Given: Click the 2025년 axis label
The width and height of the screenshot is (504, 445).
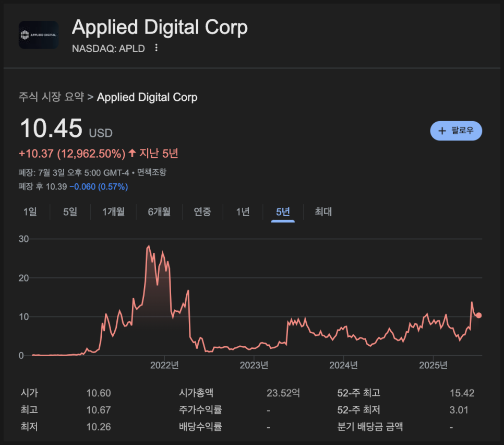Looking at the screenshot, I should (433, 365).
